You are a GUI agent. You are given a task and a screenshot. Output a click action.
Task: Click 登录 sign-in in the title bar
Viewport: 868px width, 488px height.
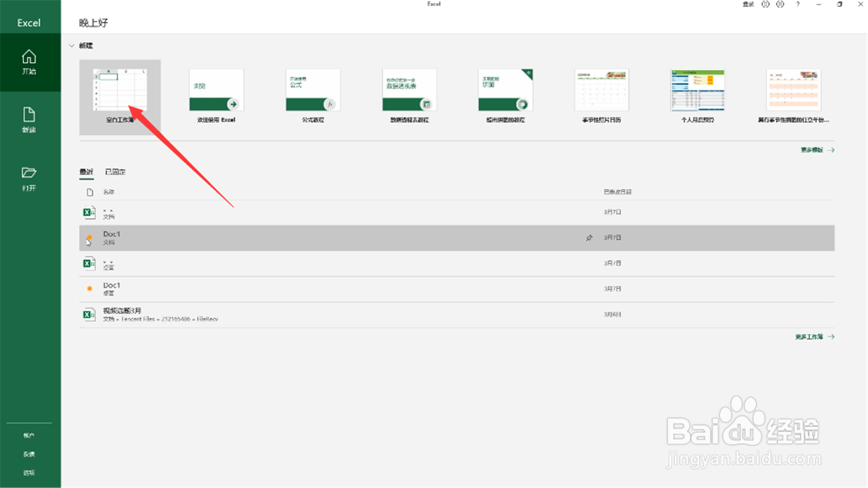point(748,5)
